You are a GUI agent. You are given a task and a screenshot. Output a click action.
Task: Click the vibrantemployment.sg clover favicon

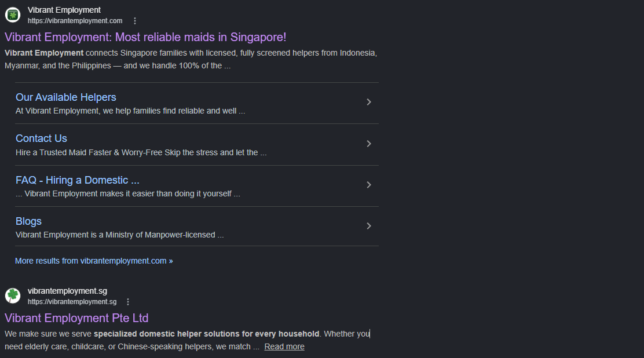tap(13, 295)
